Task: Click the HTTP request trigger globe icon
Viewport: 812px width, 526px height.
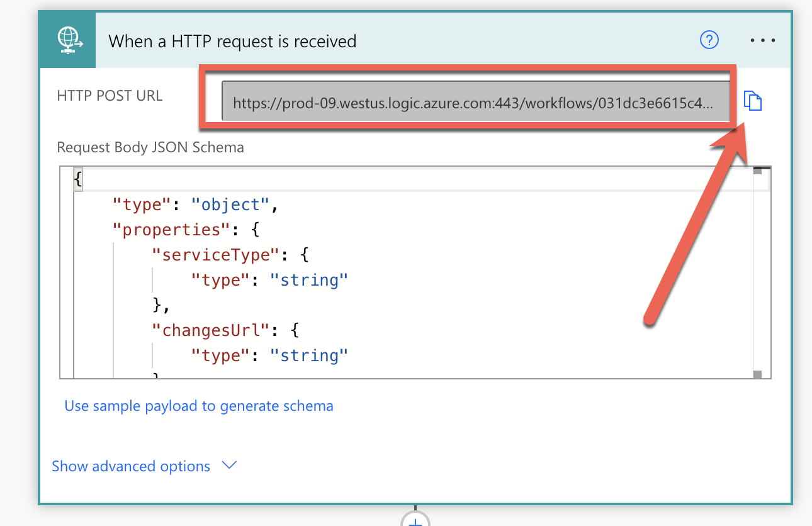Action: (67, 40)
